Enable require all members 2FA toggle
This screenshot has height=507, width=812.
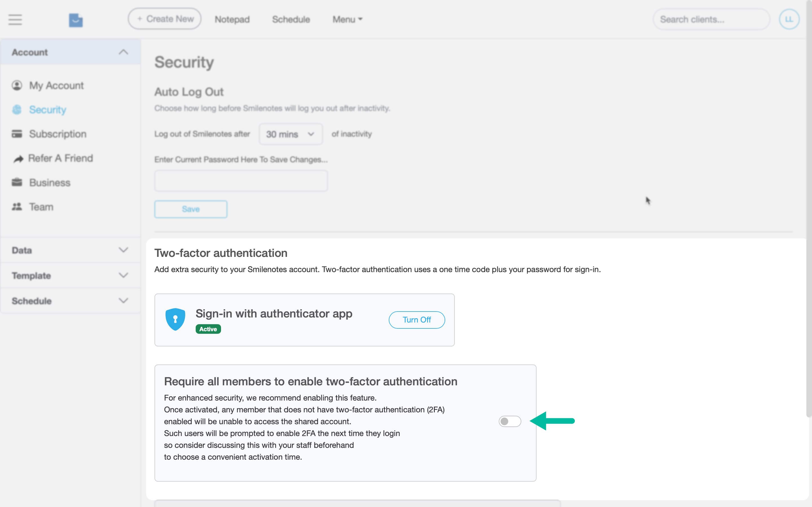coord(510,421)
